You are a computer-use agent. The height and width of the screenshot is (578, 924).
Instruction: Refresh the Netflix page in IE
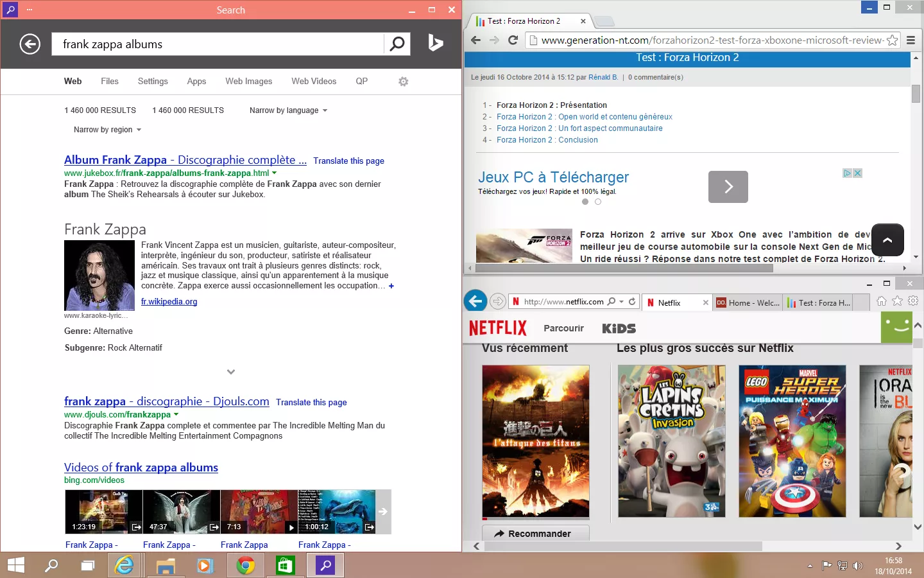click(632, 301)
